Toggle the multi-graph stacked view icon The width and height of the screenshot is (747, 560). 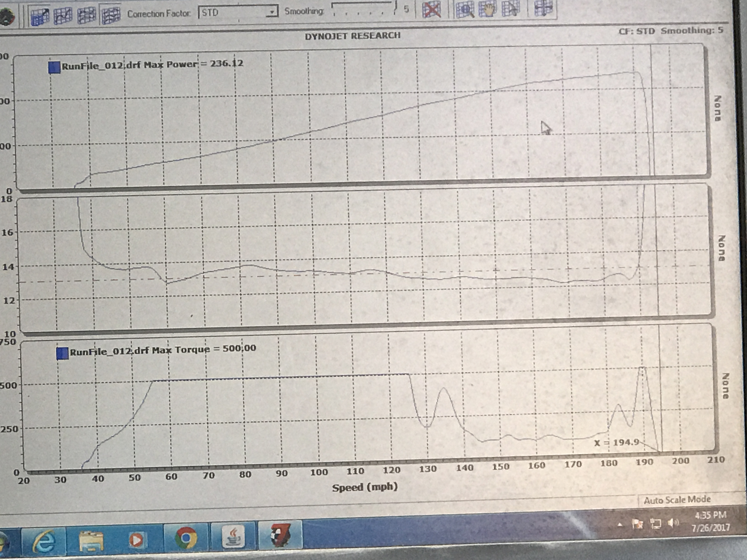[111, 16]
